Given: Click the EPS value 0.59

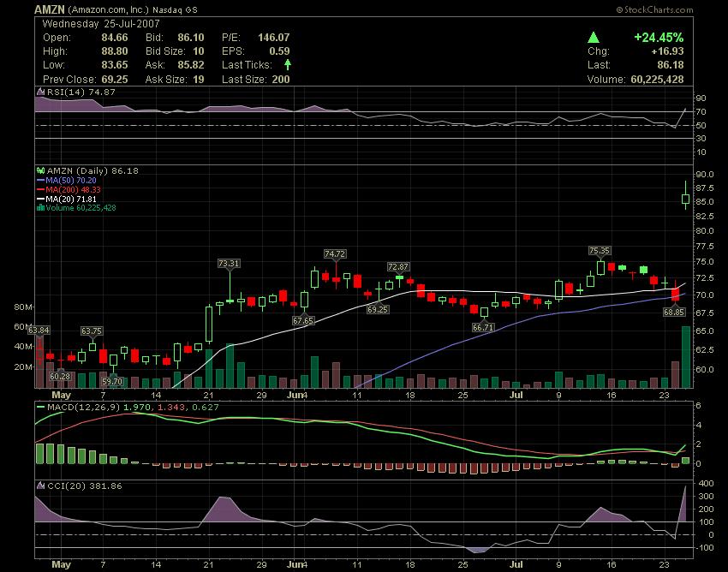Looking at the screenshot, I should tap(279, 51).
